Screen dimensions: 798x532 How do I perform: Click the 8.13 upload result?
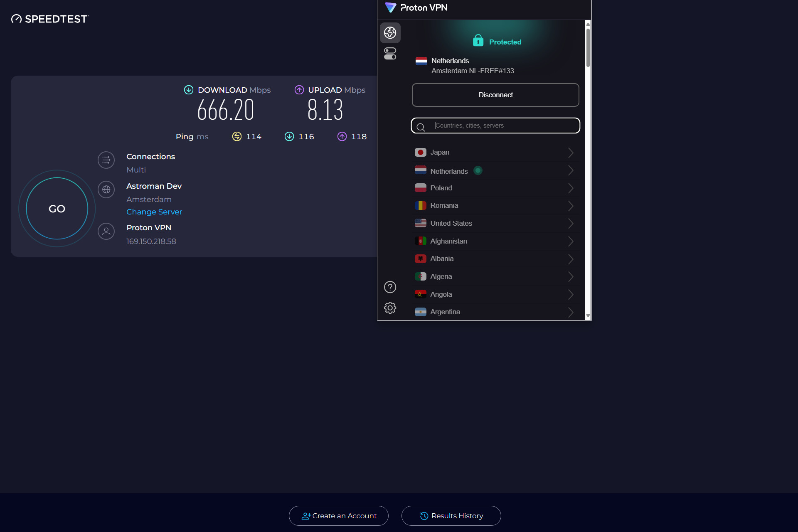click(x=325, y=110)
